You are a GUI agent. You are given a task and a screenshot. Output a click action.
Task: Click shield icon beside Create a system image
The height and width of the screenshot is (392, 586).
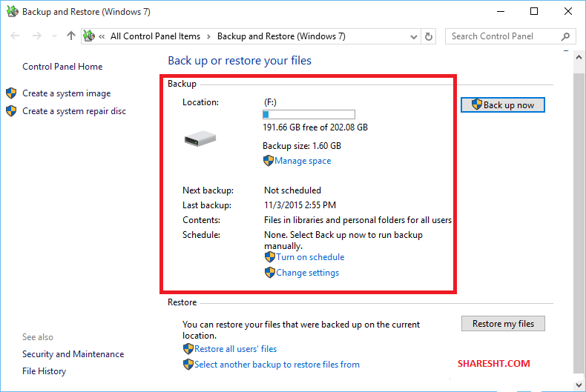pyautogui.click(x=11, y=93)
